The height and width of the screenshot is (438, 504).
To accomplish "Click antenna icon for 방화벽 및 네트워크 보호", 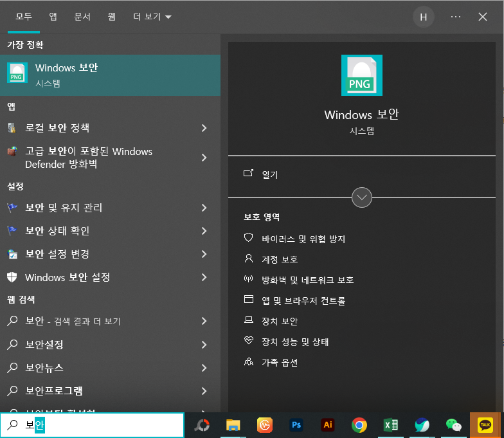I will [x=248, y=279].
